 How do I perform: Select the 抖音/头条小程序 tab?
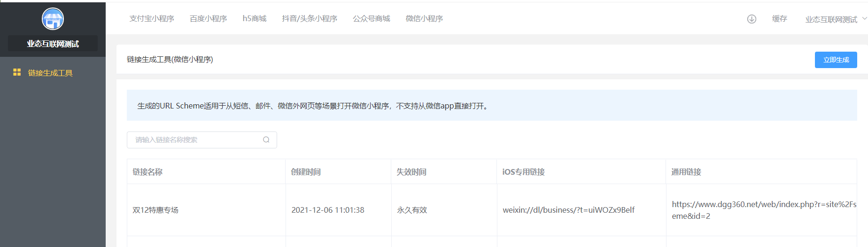[310, 19]
